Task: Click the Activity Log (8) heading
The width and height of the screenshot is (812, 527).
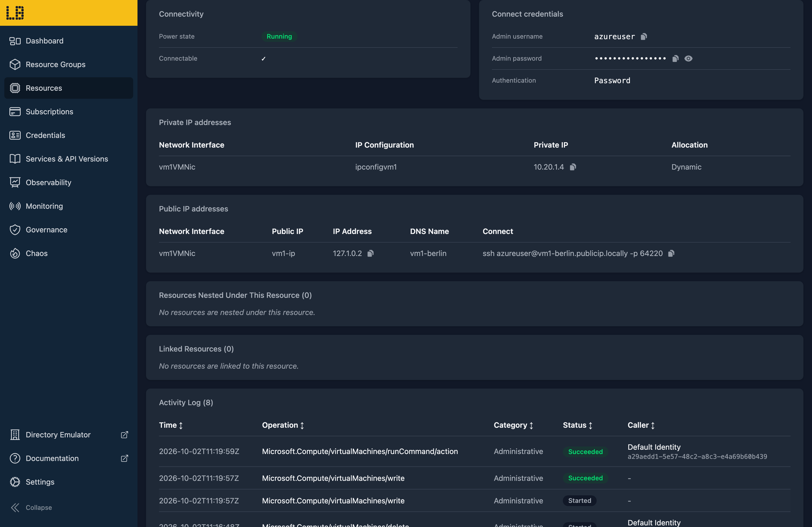Action: 186,402
